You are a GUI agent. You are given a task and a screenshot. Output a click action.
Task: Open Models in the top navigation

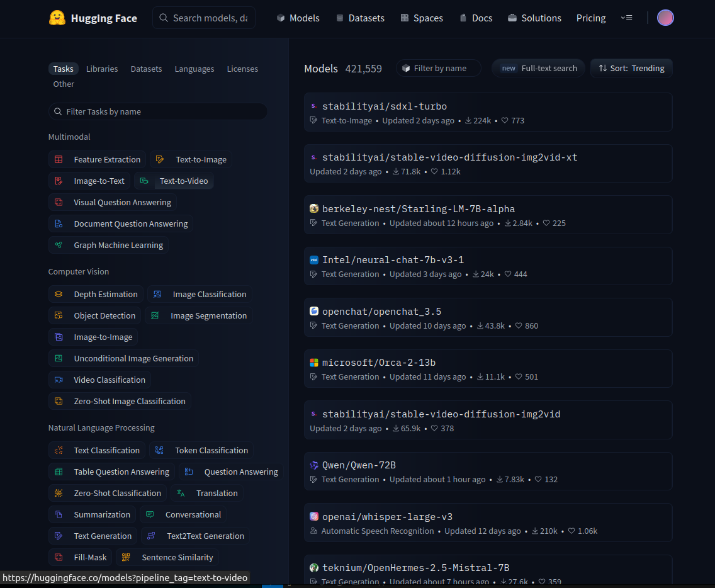tap(298, 18)
